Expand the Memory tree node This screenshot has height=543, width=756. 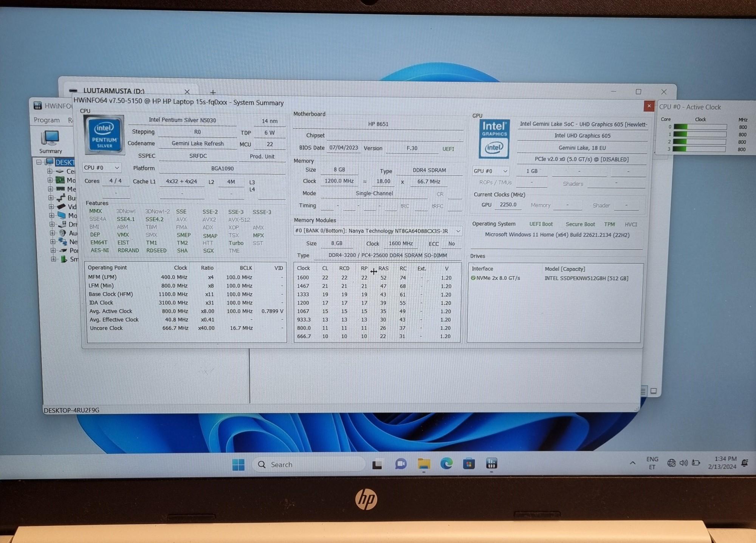pos(50,189)
